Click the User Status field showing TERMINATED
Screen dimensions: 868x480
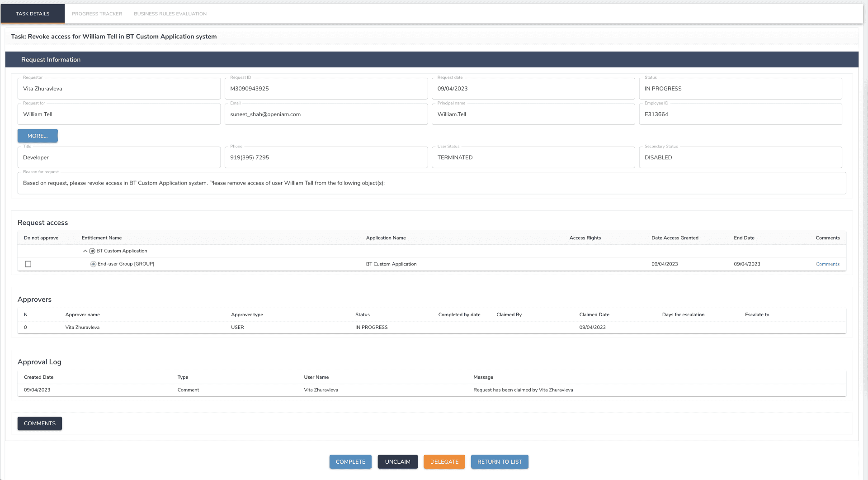533,157
